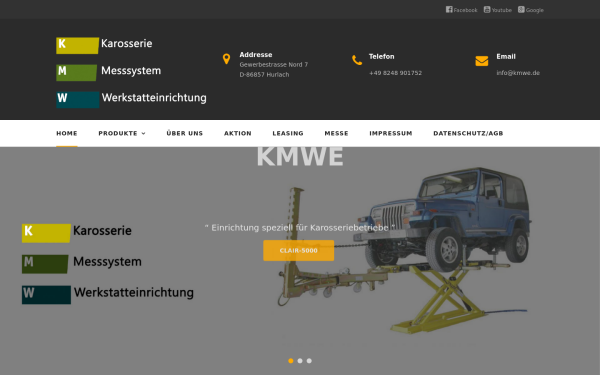The height and width of the screenshot is (375, 600).
Task: Click the orange CLAIR-5000 button
Action: pos(298,251)
